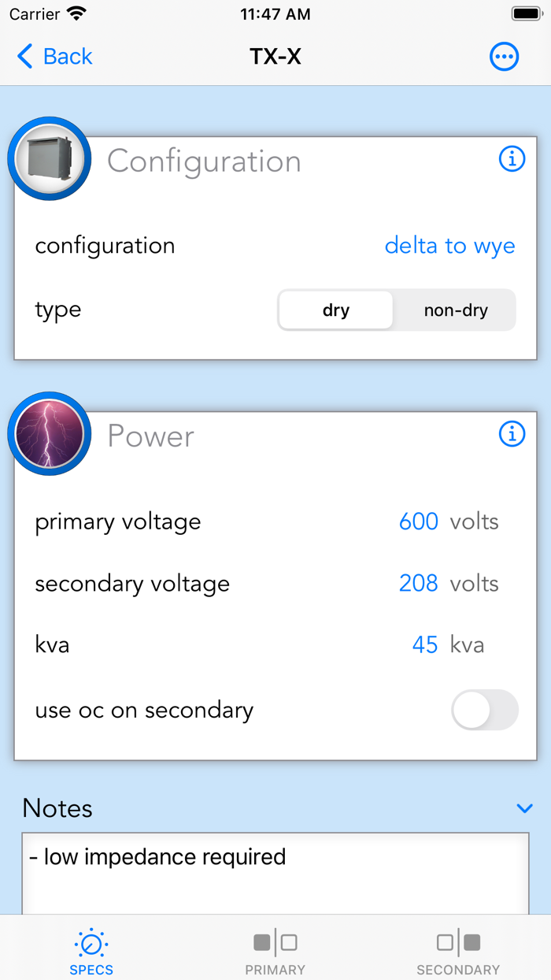This screenshot has height=980, width=551.
Task: Open the delta to wye configuration picker
Action: pos(449,246)
